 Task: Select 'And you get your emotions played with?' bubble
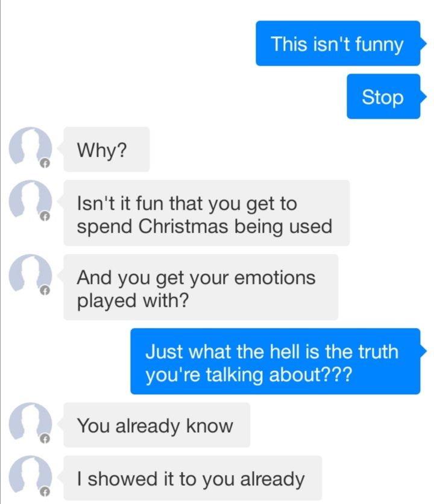click(x=201, y=287)
